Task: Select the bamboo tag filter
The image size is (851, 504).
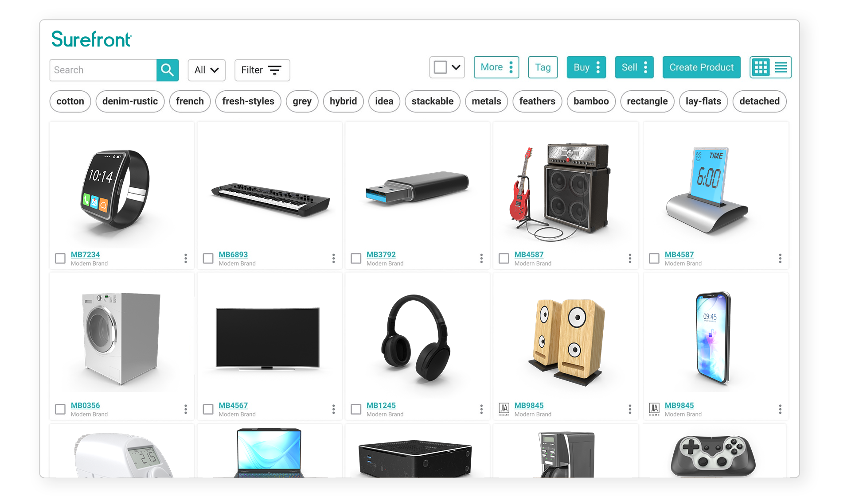Action: 590,101
